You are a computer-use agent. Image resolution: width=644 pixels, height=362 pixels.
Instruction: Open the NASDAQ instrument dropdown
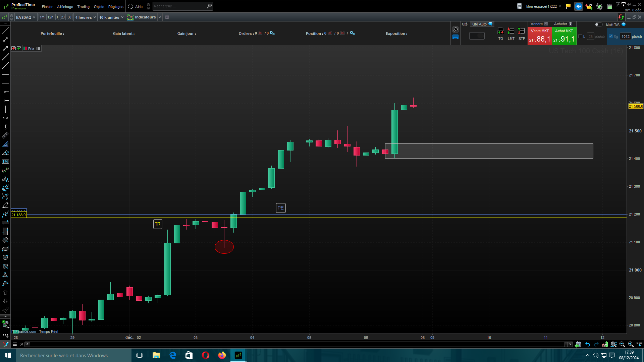pyautogui.click(x=25, y=17)
